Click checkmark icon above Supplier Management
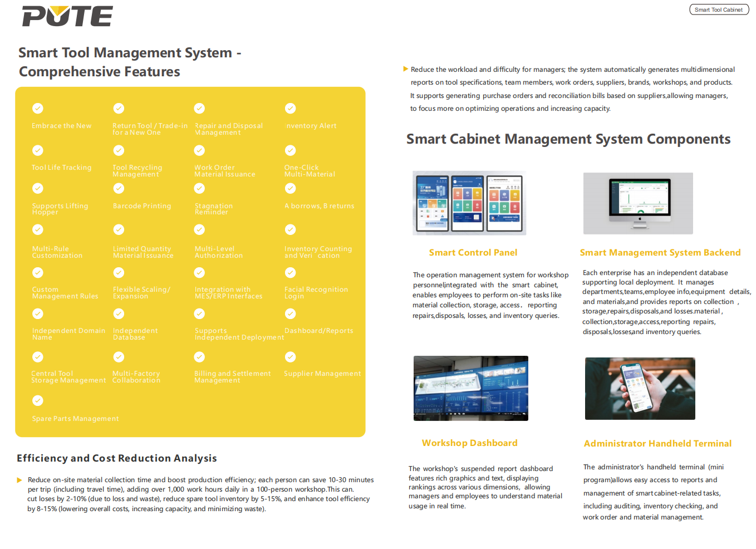This screenshot has width=756, height=549. 290,357
